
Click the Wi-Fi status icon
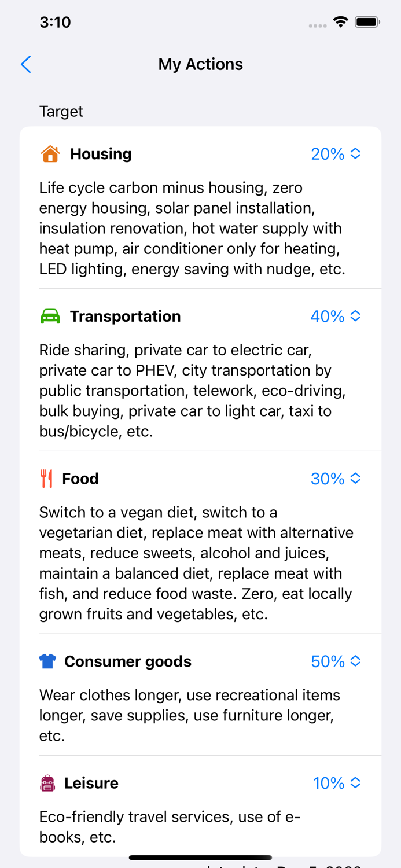click(340, 21)
